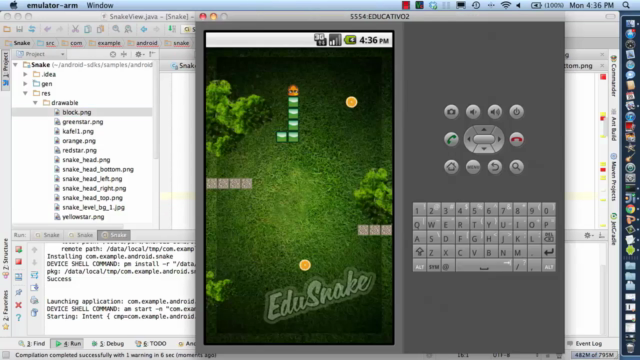Click the Open folder icon in IDE toolbar
The width and height of the screenshot is (640, 360).
(x=7, y=29)
